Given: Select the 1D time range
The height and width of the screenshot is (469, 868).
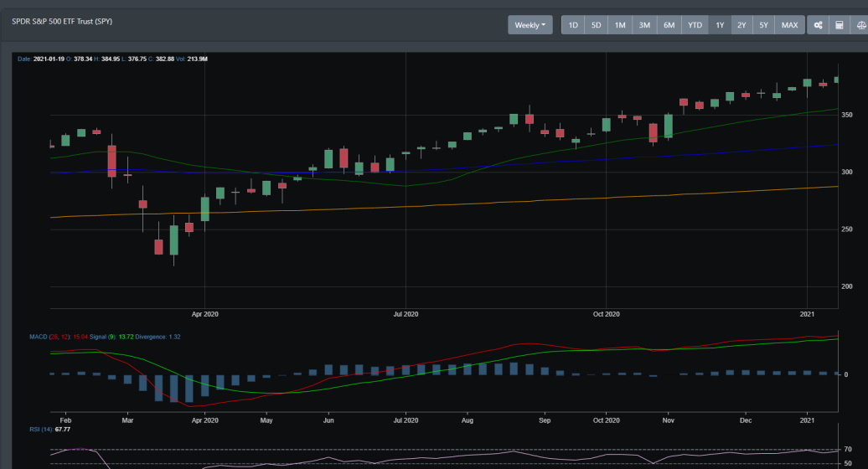Looking at the screenshot, I should pos(573,25).
